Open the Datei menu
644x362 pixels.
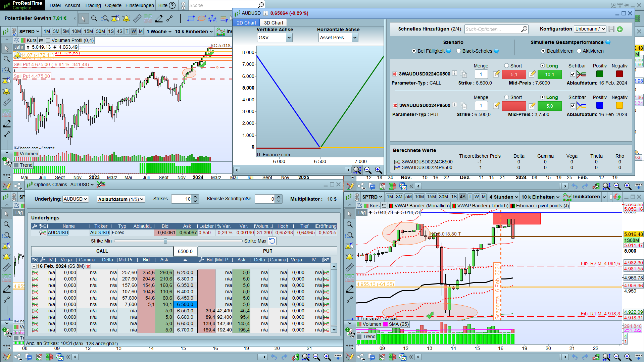click(x=55, y=5)
